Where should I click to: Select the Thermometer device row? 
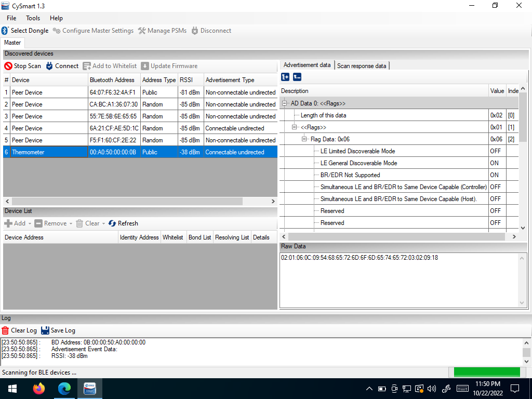point(140,152)
